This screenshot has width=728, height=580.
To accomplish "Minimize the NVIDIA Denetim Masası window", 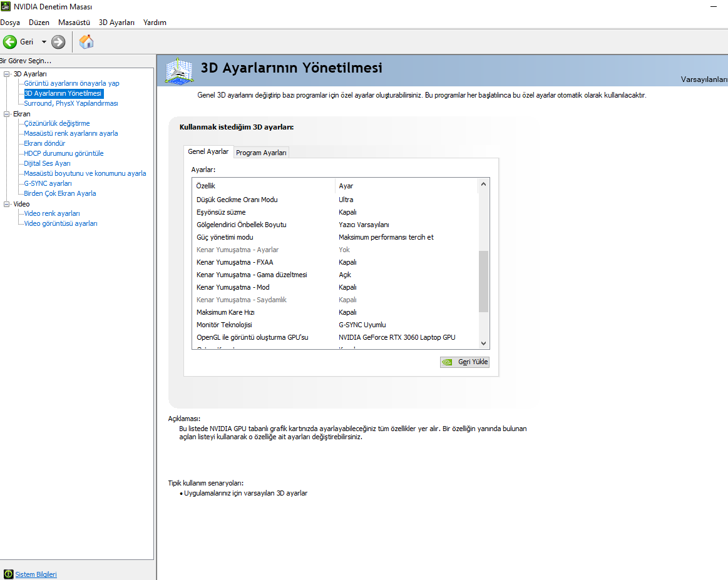I will click(x=714, y=6).
